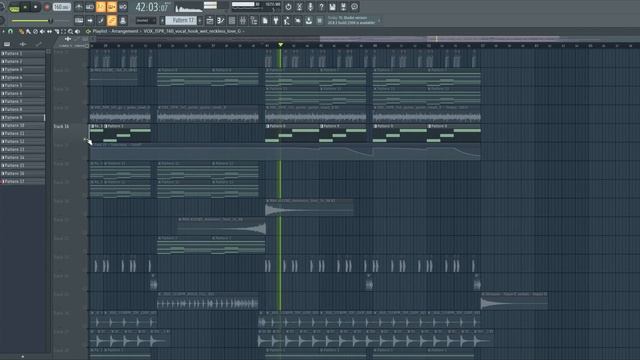Viewport: 640px width, 360px height.
Task: Select Pattern 1 in the picker list
Action: coord(22,53)
